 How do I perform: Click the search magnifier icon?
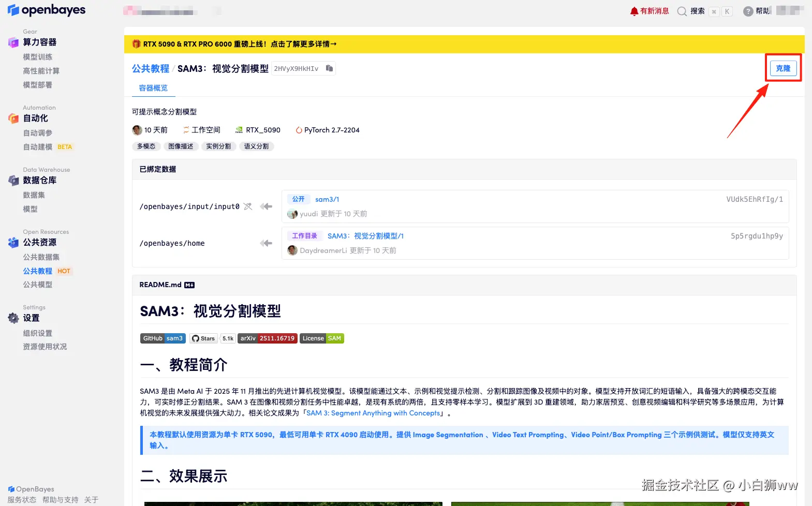(682, 11)
